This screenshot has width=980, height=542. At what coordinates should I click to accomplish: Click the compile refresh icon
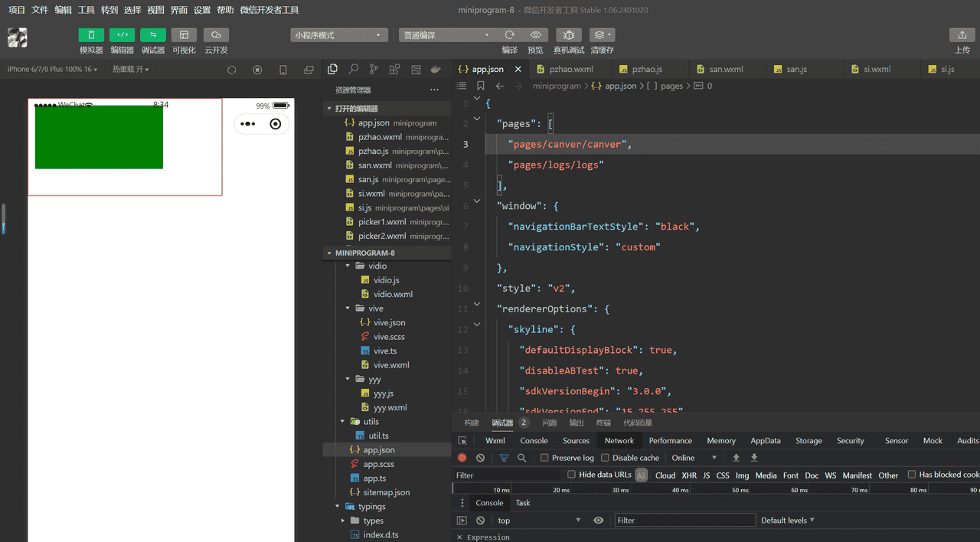point(509,35)
